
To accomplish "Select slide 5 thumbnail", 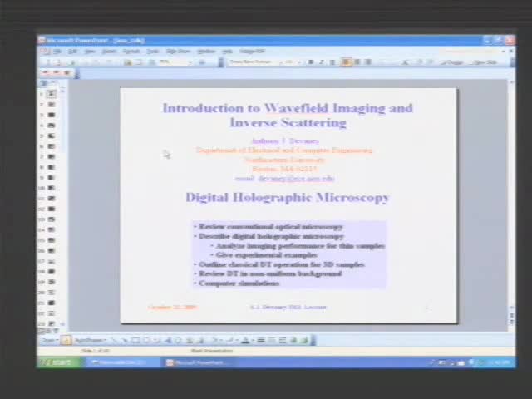I will tap(52, 135).
